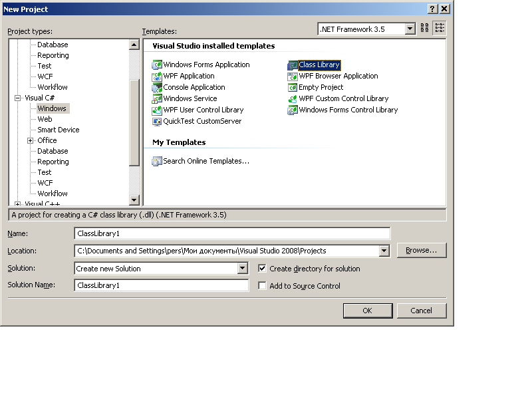This screenshot has width=532, height=399.
Task: Click the Location path text field
Action: point(227,251)
